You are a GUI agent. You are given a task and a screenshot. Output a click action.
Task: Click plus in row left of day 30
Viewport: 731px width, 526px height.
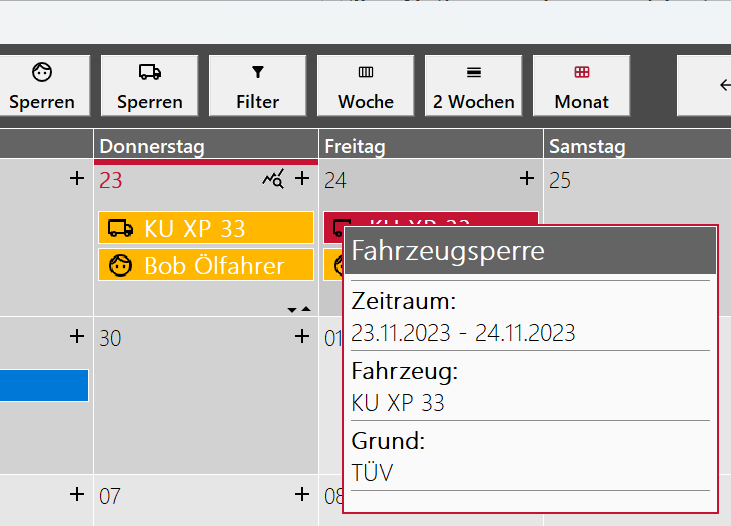pos(77,336)
